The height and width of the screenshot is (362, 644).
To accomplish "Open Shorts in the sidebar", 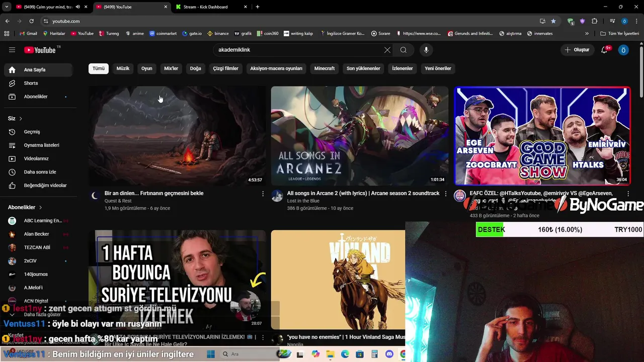I will point(38,83).
